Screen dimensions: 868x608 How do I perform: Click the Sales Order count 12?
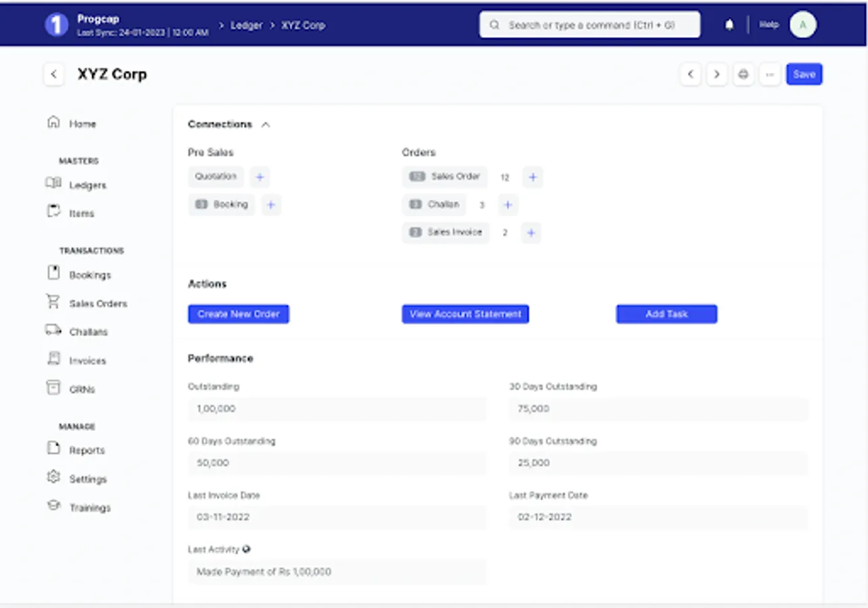pos(504,178)
